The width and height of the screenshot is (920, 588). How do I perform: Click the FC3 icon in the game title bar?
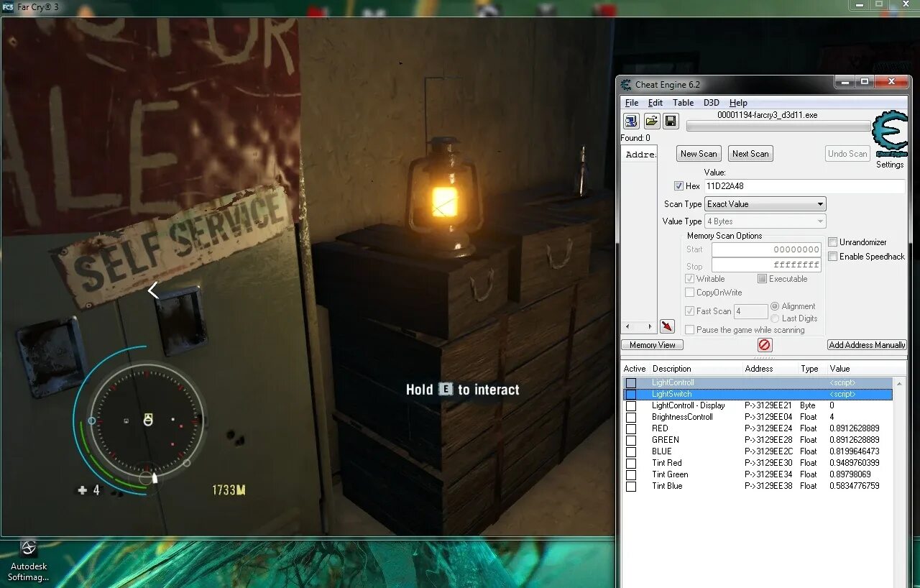[x=6, y=6]
